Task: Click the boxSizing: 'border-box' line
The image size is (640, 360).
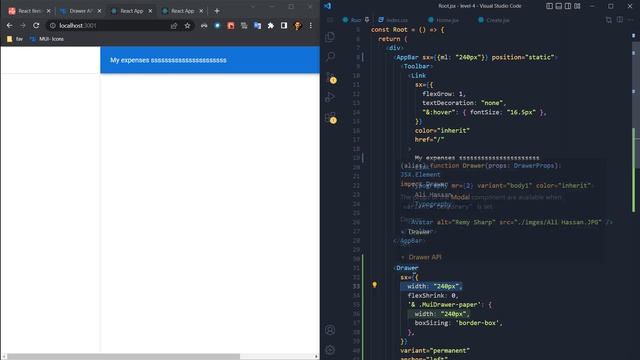Action: [458, 322]
